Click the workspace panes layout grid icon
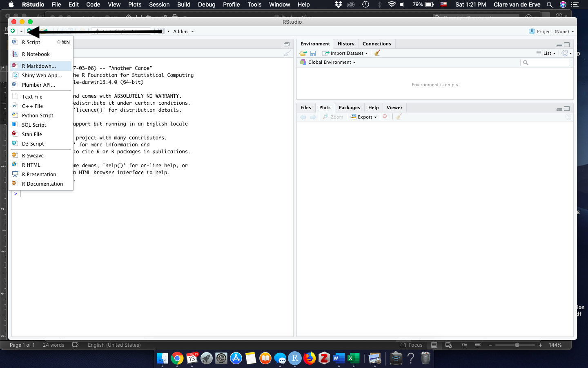 pos(161,31)
